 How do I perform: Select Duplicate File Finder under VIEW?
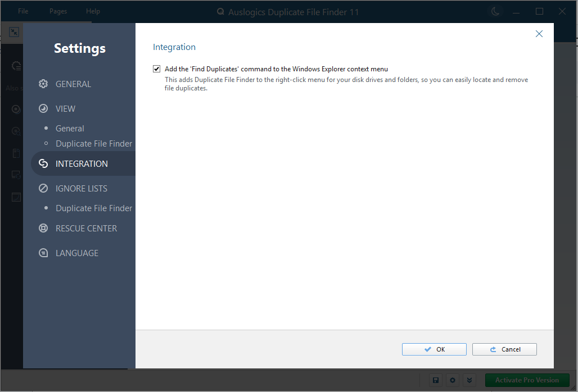(x=94, y=144)
